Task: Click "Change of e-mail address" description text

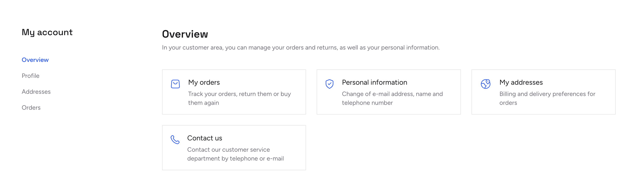Action: click(x=392, y=94)
